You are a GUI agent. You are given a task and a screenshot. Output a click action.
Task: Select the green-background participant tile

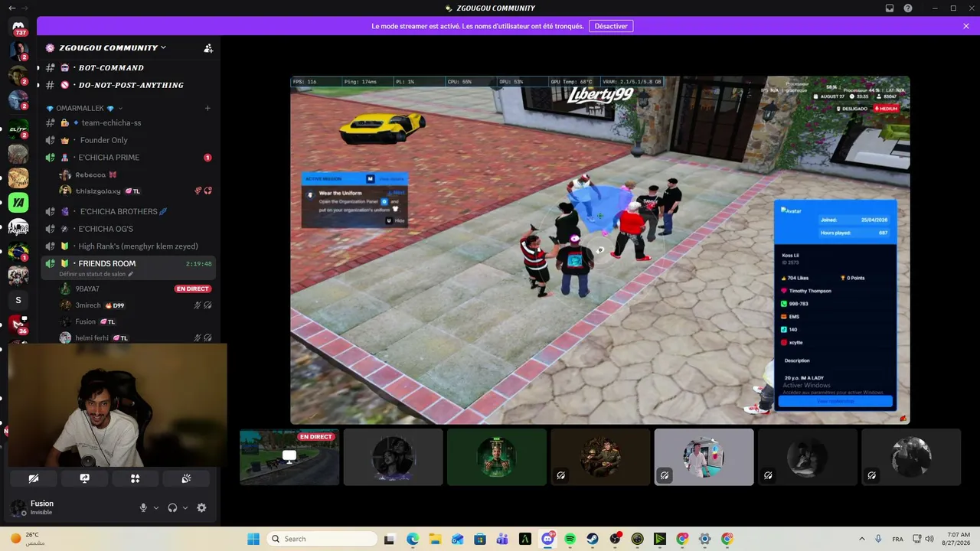coord(497,457)
